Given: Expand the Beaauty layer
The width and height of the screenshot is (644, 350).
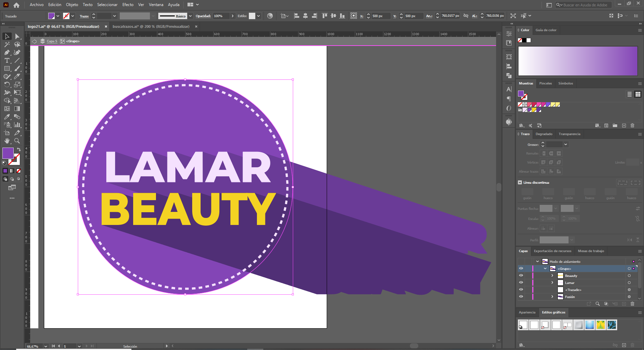Looking at the screenshot, I should click(552, 276).
